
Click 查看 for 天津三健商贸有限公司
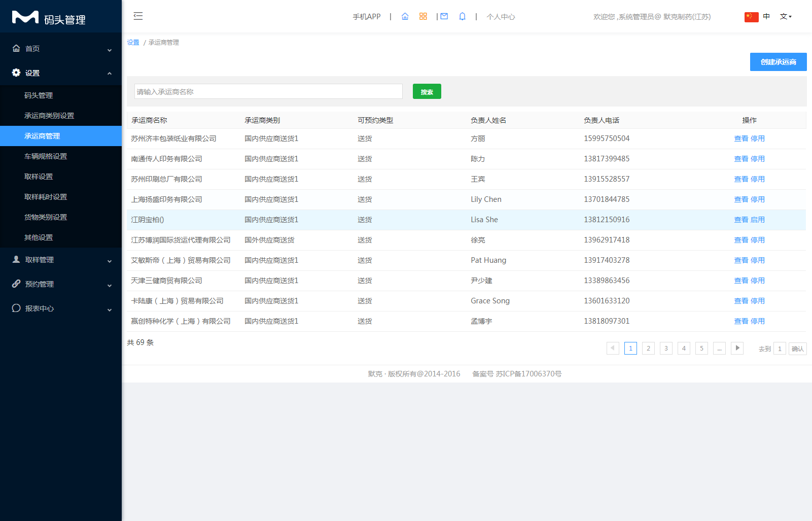point(741,281)
